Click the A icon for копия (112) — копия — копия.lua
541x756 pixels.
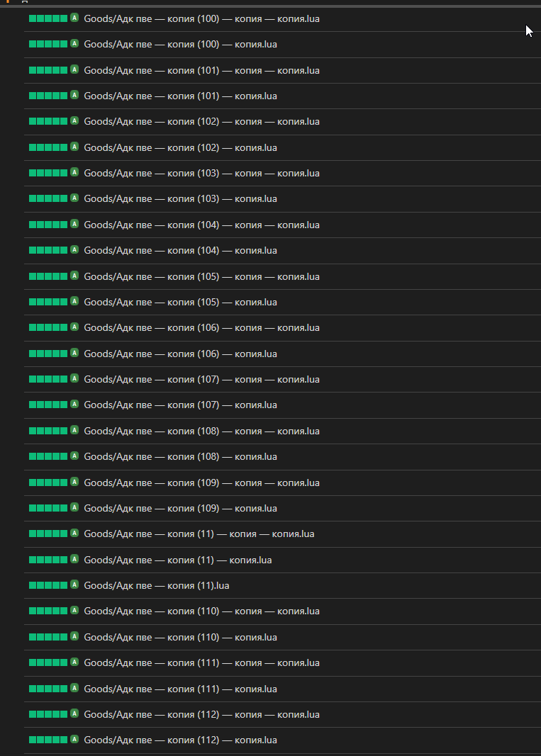pyautogui.click(x=74, y=713)
